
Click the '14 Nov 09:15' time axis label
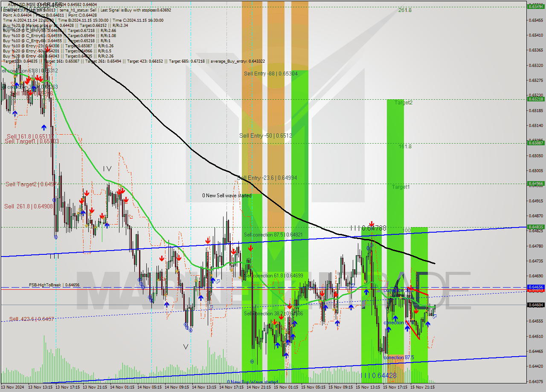pos(177,387)
